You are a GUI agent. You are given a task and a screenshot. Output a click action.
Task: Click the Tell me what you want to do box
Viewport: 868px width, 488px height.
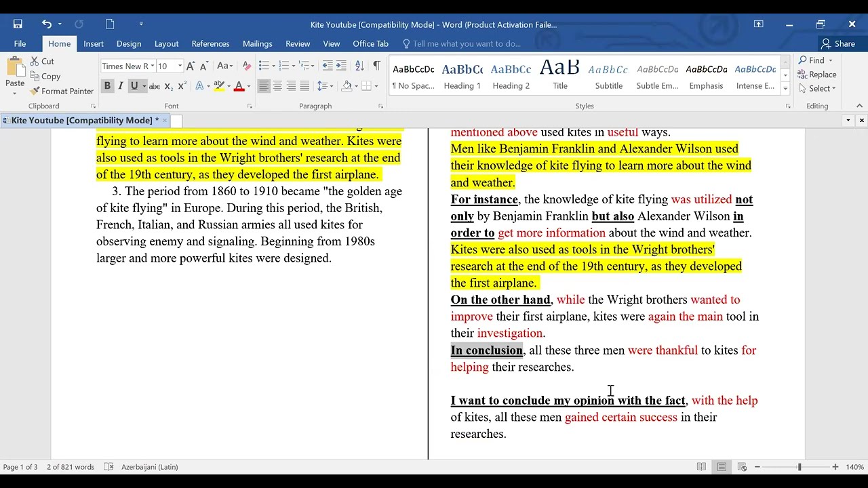(467, 43)
